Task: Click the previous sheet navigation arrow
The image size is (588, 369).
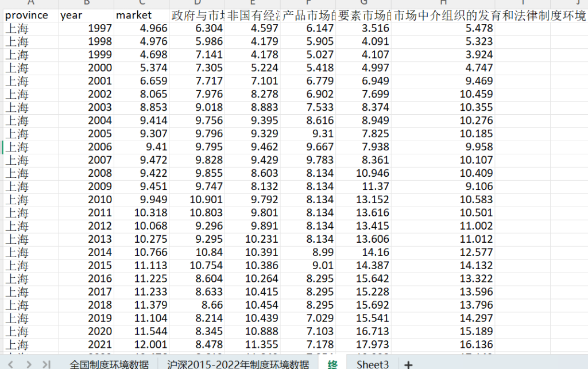Action: 11,364
